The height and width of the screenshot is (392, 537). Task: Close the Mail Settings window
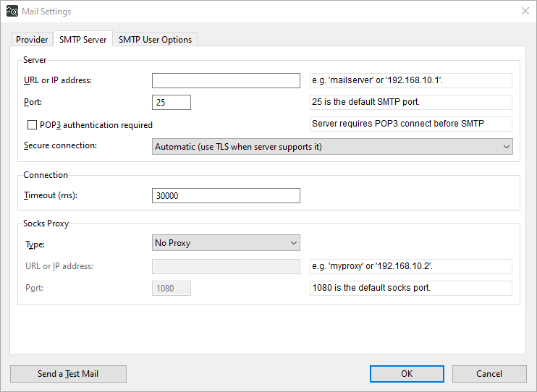(525, 12)
